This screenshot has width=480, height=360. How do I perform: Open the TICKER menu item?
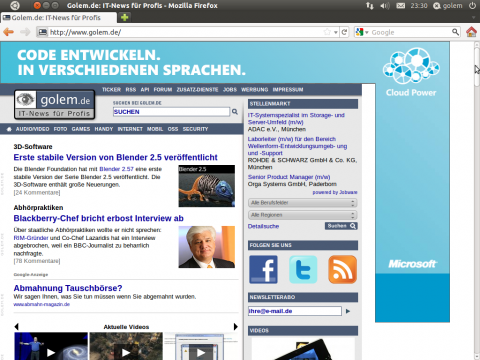111,90
